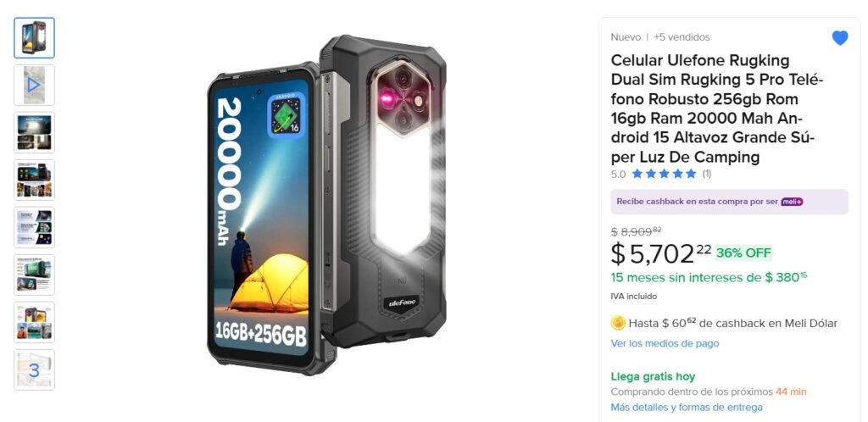Click the Meli Dólar cashback coin icon
Viewport: 868px width, 422px height.
pos(618,323)
